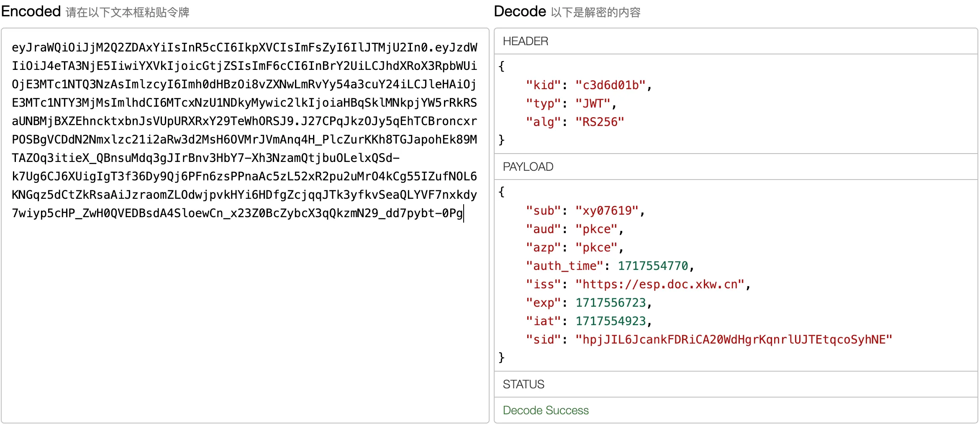Click the auth_time number 1717554770
980x426 pixels.
[x=652, y=266]
